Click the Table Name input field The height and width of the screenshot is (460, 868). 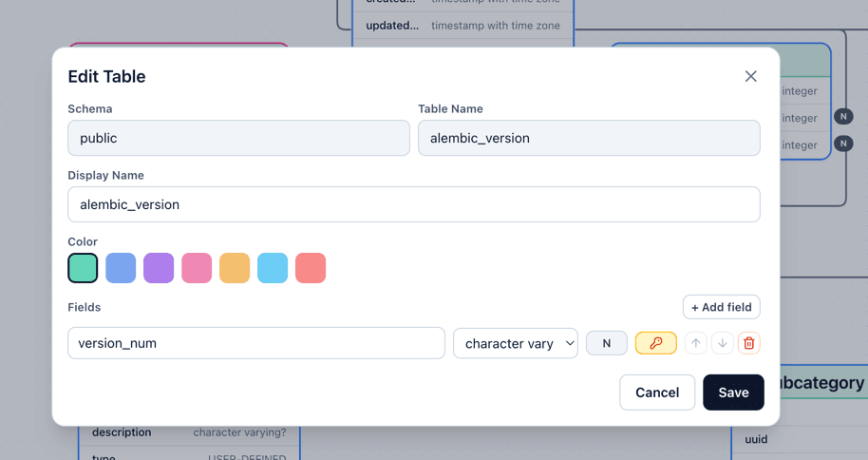(589, 138)
